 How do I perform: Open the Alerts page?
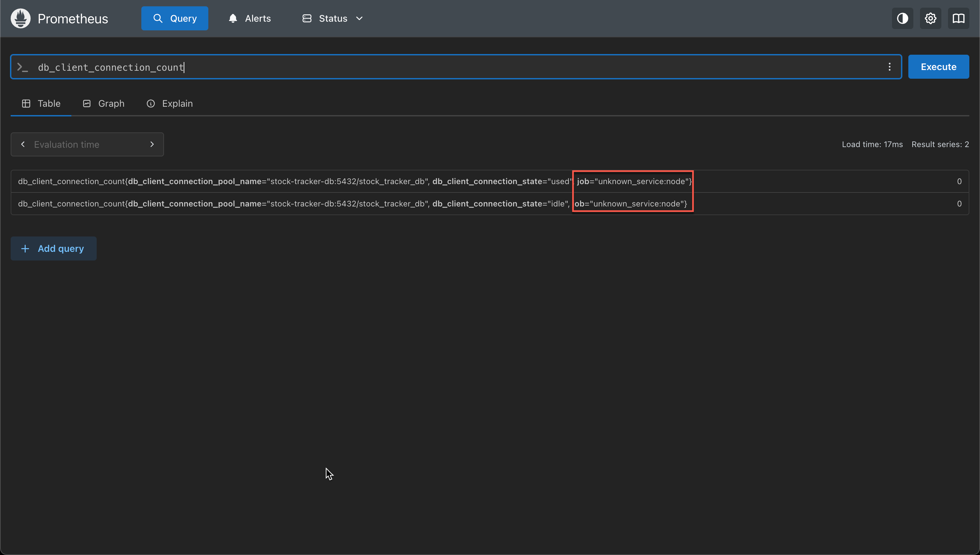pyautogui.click(x=249, y=18)
